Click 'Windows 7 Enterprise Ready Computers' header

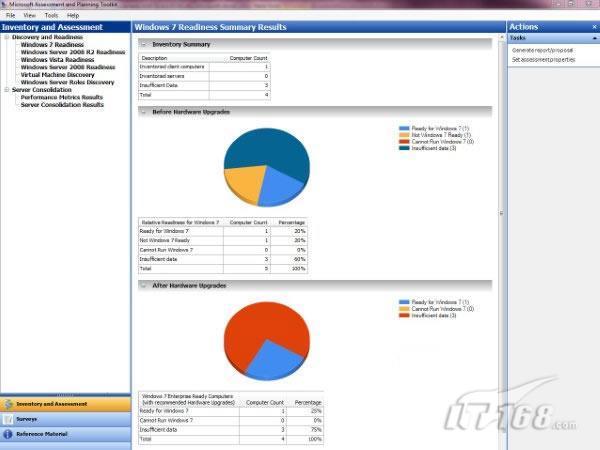[189, 399]
